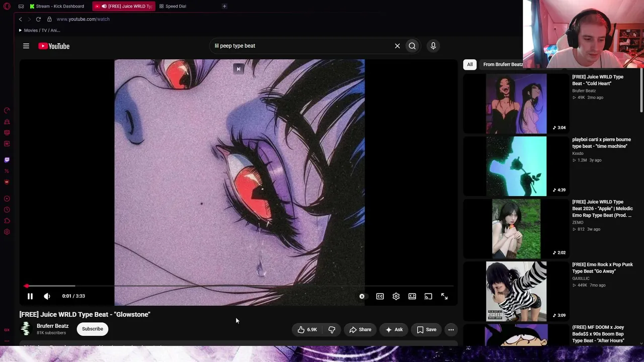
Task: Open the MF DOOM "After Hours" thumbnail
Action: [x=516, y=335]
